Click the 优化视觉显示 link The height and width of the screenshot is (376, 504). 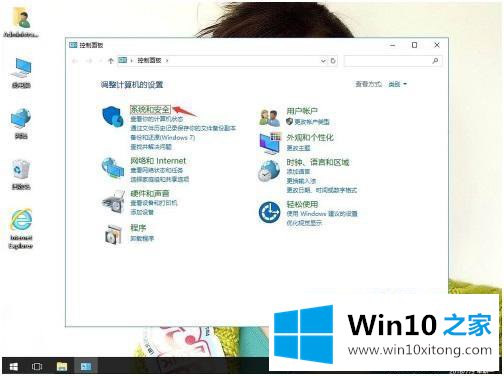304,223
